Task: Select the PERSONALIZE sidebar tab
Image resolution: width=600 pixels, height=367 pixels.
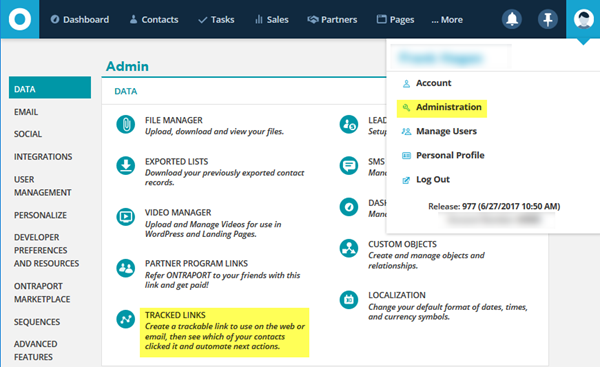Action: click(40, 215)
